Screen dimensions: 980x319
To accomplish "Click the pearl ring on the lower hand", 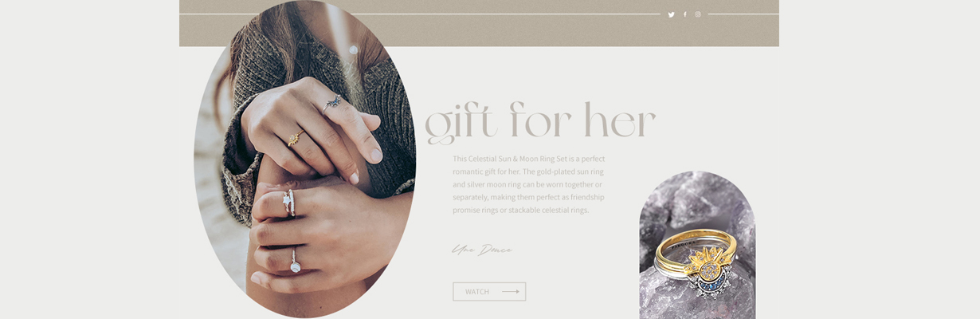I will (x=294, y=264).
